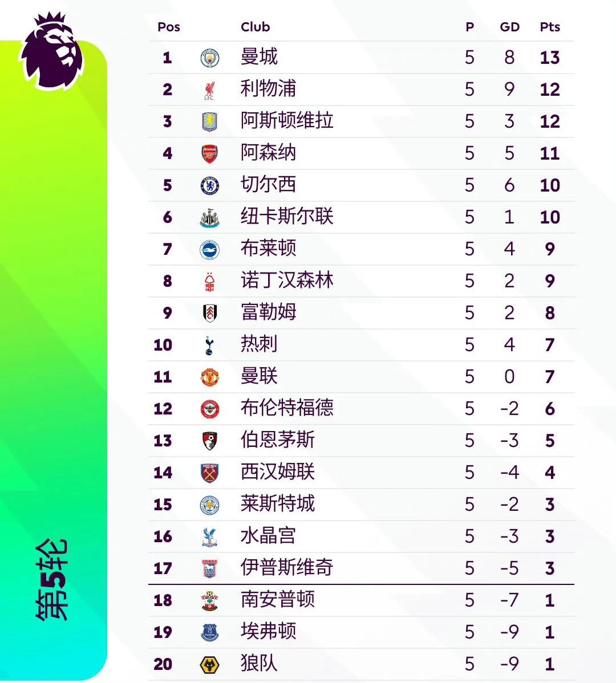This screenshot has height=683, width=616.
Task: Click the Newcastle United crest
Action: coord(209,218)
